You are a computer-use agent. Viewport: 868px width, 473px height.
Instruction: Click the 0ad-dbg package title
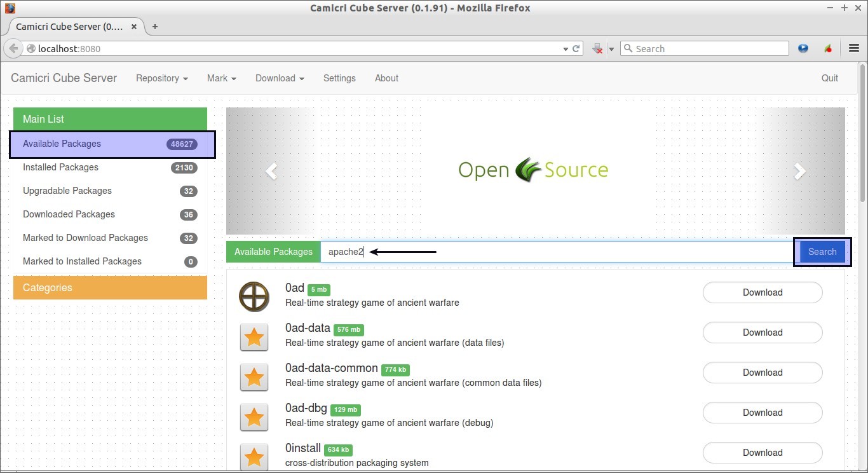tap(306, 408)
